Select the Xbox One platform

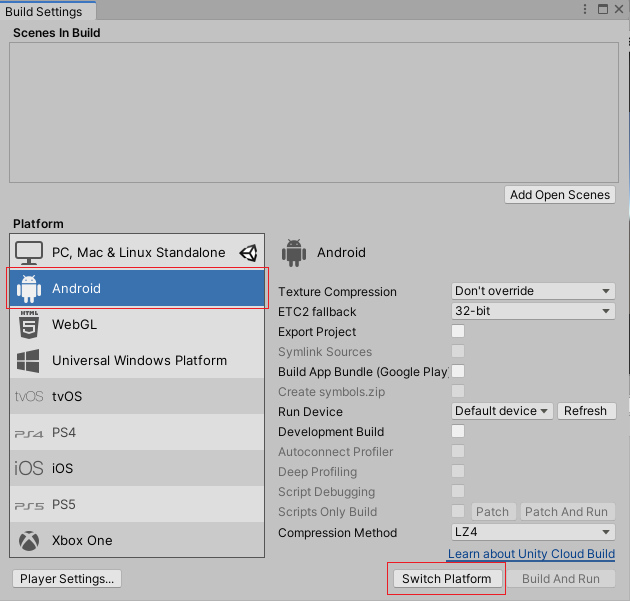pyautogui.click(x=137, y=540)
